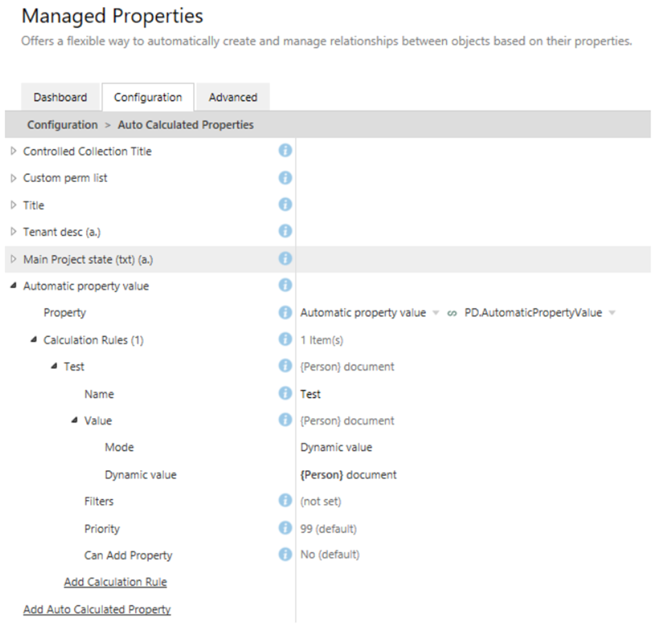Click info icon beside the Priority row
Viewport: 672px width, 624px height.
pyautogui.click(x=285, y=528)
